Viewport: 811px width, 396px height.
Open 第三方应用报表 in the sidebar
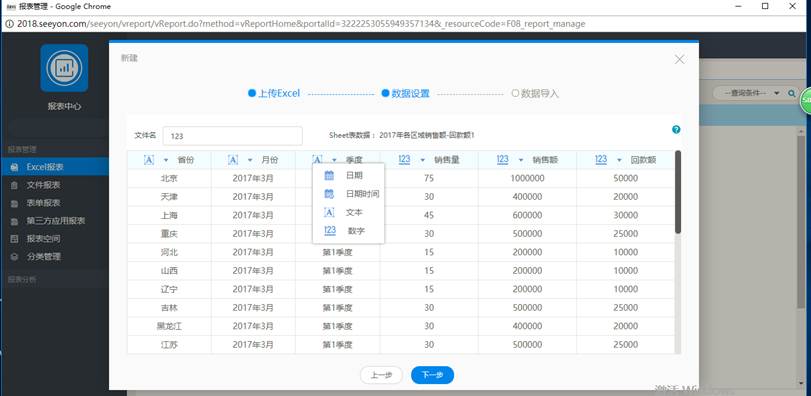(54, 221)
